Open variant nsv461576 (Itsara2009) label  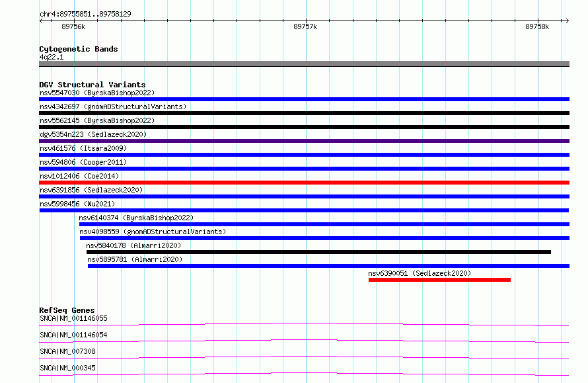coord(83,148)
